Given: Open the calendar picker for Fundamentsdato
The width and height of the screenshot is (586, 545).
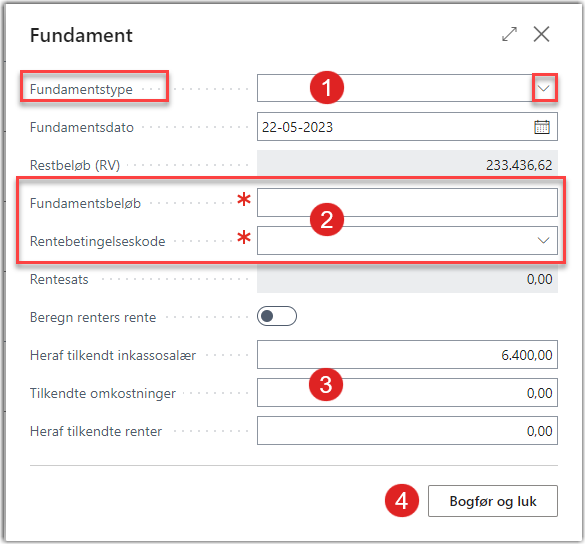Looking at the screenshot, I should click(542, 127).
